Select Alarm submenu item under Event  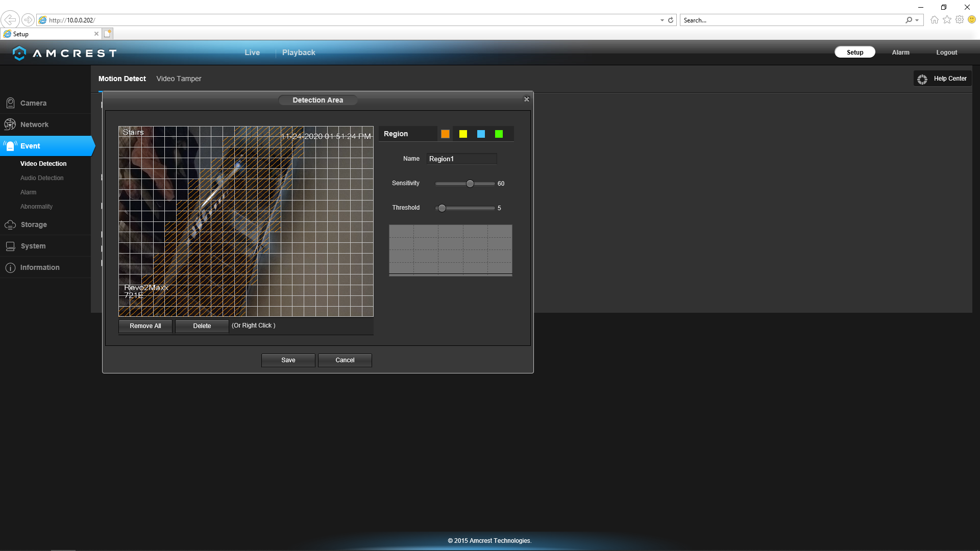(x=28, y=192)
